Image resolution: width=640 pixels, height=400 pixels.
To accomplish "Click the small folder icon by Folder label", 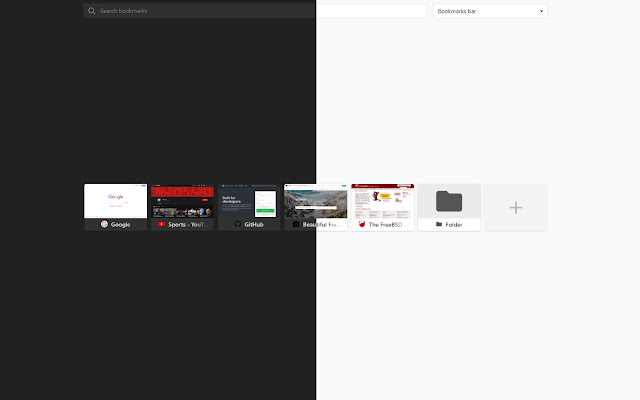I will (x=439, y=224).
